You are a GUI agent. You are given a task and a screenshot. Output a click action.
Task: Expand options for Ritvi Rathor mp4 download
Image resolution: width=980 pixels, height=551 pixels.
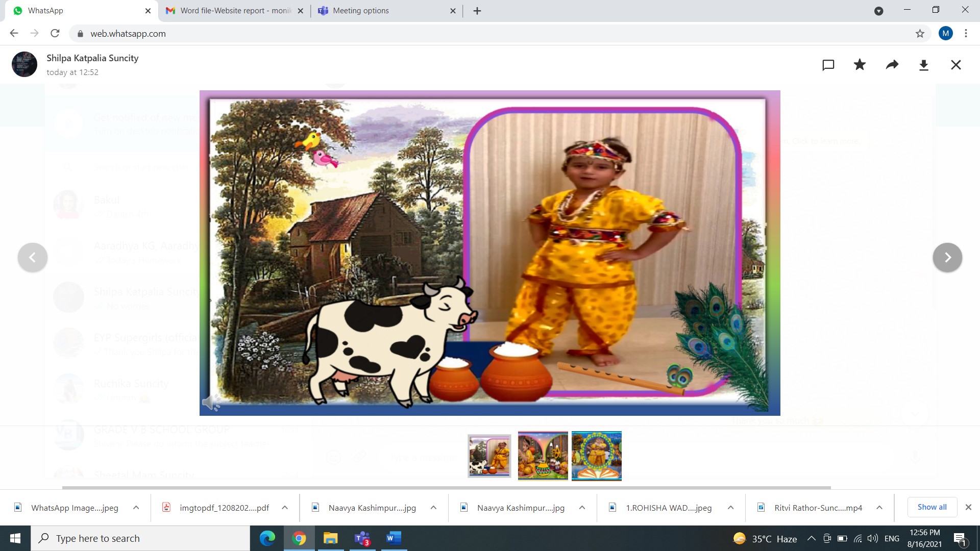tap(879, 508)
